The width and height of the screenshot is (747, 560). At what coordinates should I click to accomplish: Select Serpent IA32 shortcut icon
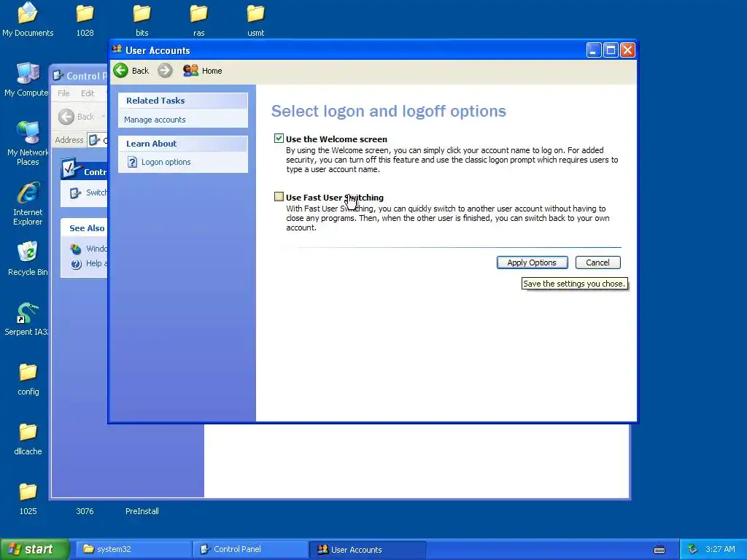[27, 319]
